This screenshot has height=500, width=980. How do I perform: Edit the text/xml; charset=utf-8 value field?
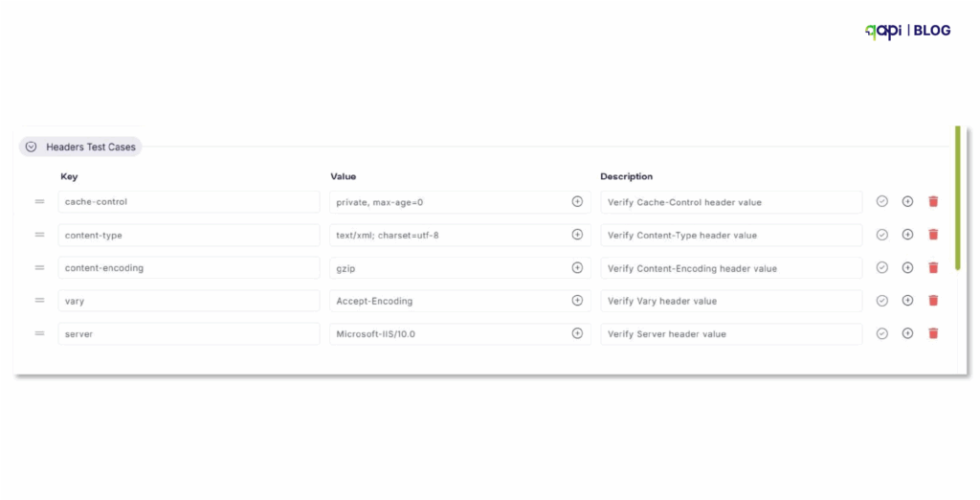(460, 236)
